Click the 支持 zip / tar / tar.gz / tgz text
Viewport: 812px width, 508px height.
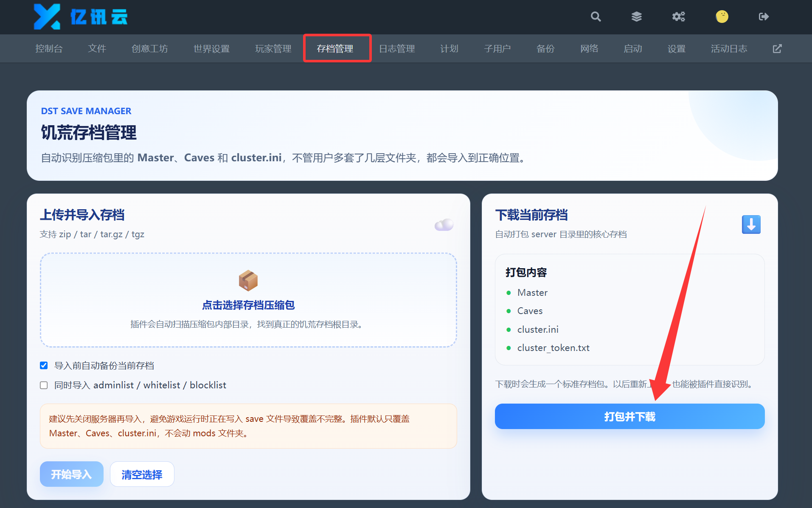pos(92,234)
